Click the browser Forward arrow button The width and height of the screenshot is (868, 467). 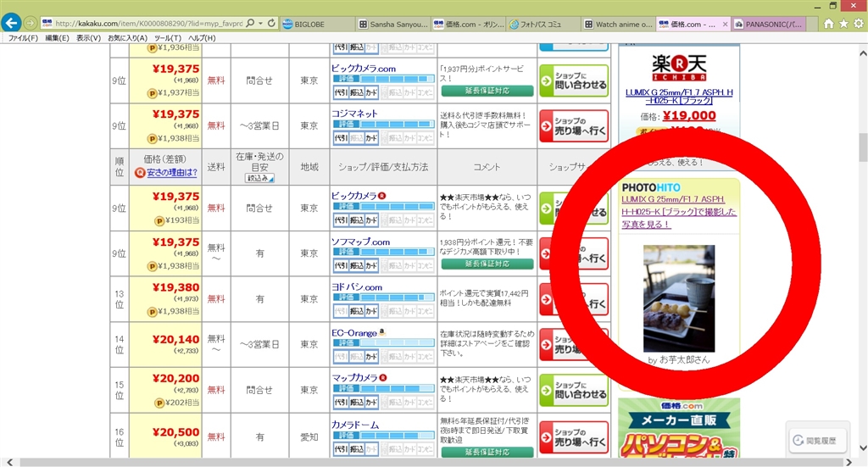31,23
